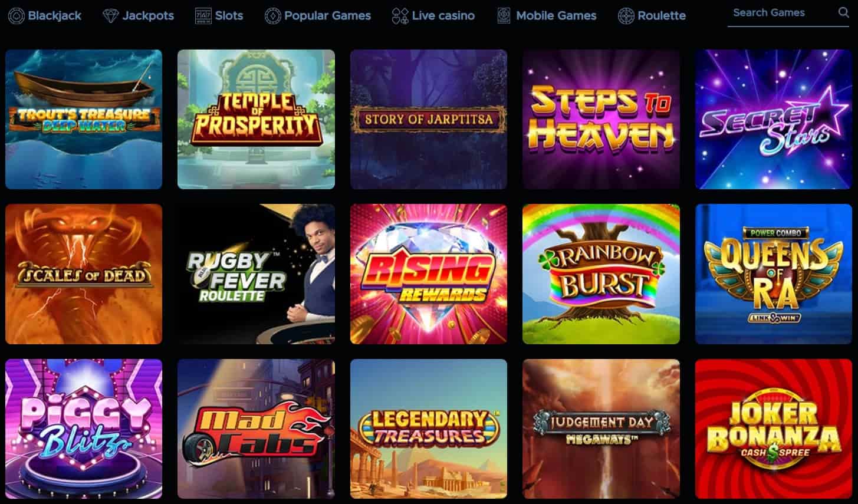Click the Roulette wheel icon
This screenshot has height=504, width=858.
626,16
